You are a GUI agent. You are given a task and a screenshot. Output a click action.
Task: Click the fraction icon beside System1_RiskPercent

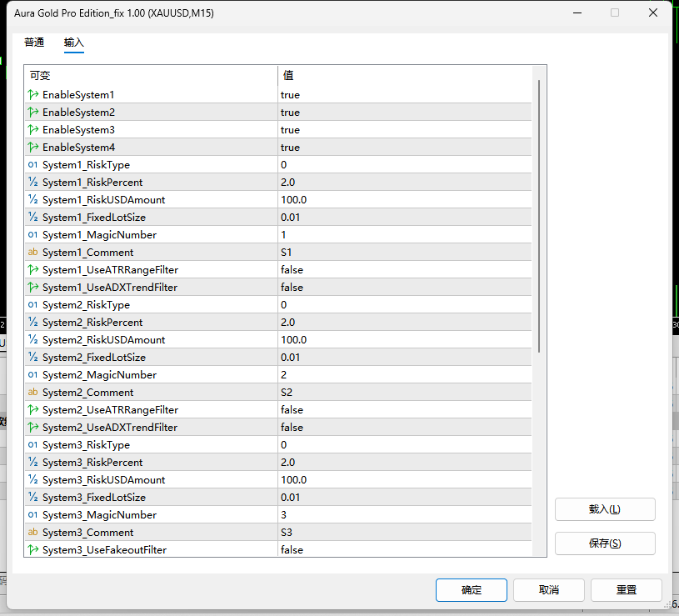click(x=33, y=182)
